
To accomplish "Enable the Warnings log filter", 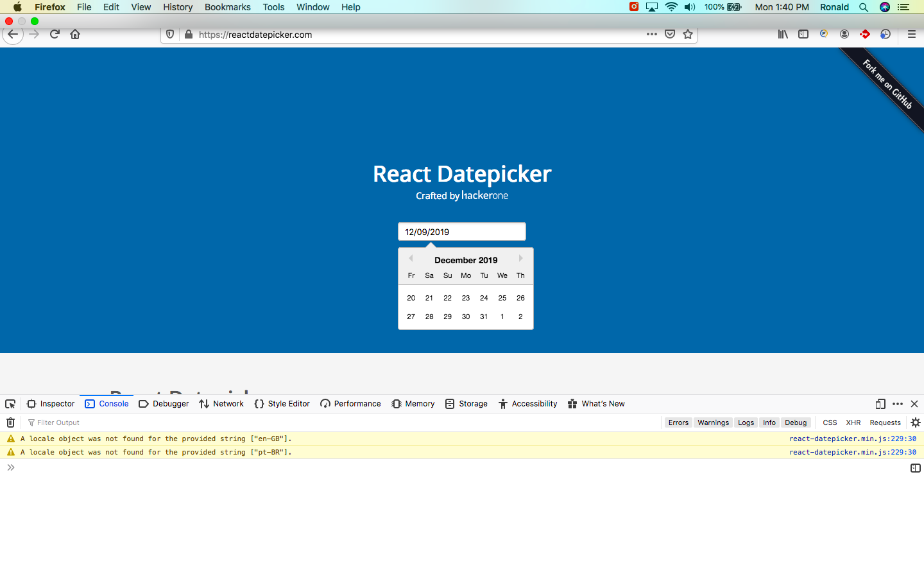I will click(x=713, y=422).
